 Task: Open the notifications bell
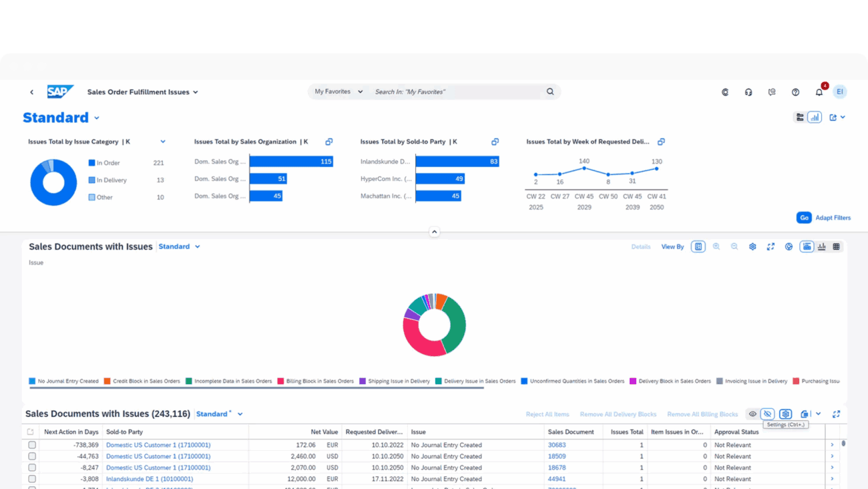pos(819,92)
